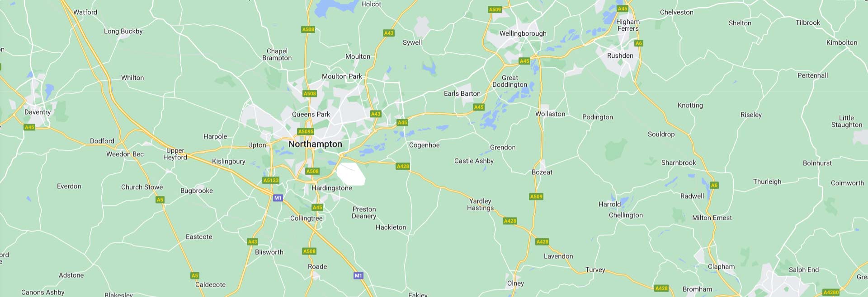
Task: Select the A6 shield near Radwell
Action: [x=714, y=185]
